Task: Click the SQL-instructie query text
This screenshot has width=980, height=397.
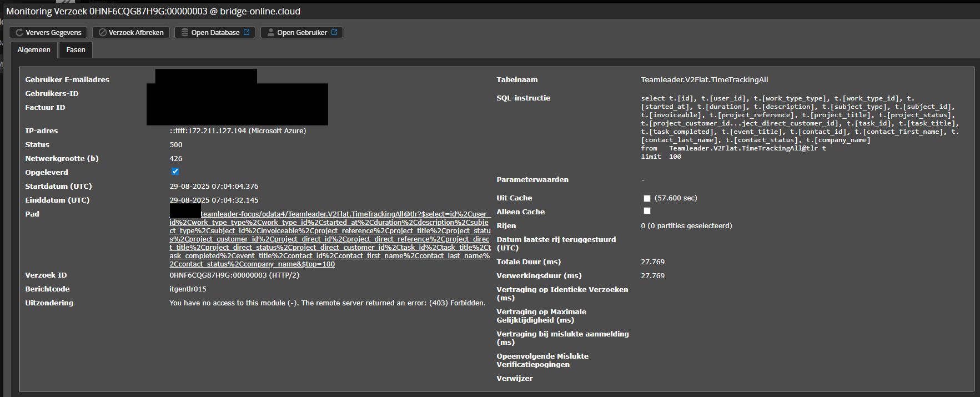Action: [x=798, y=127]
